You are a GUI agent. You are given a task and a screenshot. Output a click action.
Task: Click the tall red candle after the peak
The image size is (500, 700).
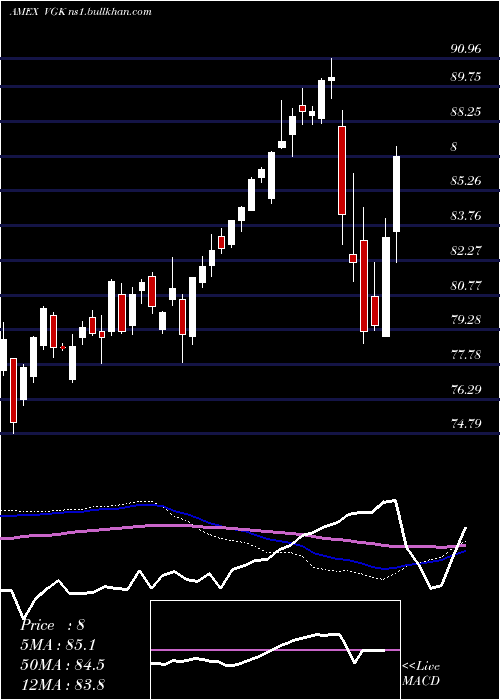[342, 171]
